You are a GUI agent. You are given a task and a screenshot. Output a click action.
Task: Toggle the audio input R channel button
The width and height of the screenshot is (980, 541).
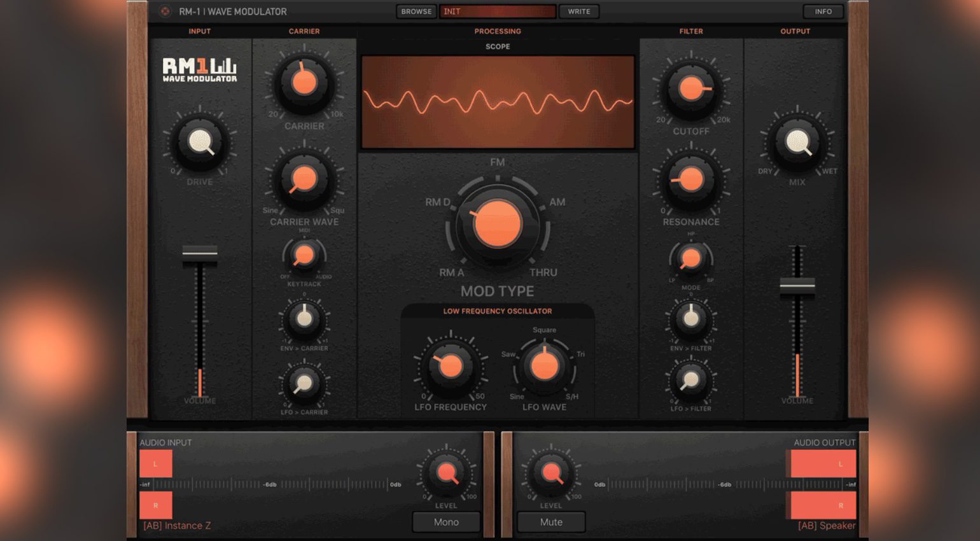click(156, 505)
